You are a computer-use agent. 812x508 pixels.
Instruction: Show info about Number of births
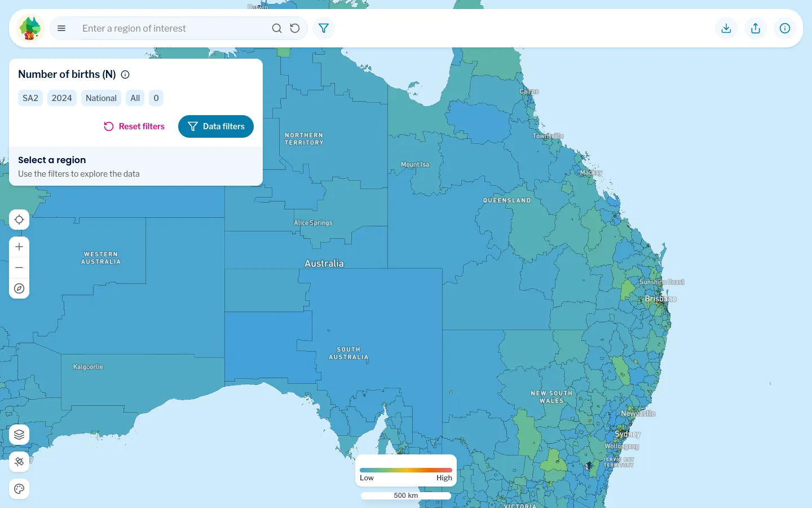click(x=125, y=75)
